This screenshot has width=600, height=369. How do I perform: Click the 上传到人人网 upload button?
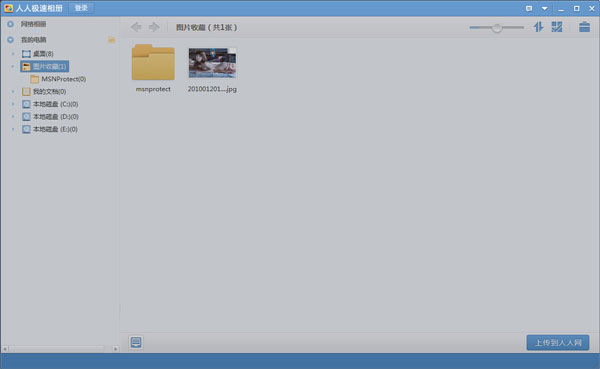(x=558, y=343)
